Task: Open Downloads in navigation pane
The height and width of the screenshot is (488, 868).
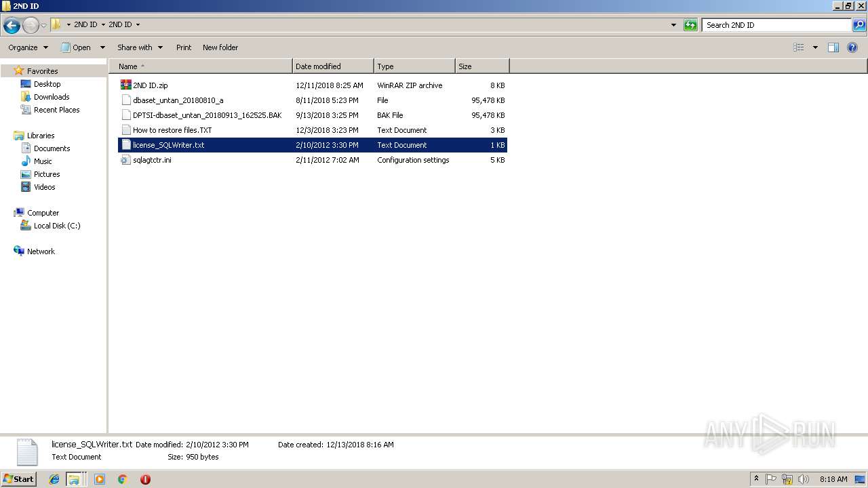Action: point(52,97)
